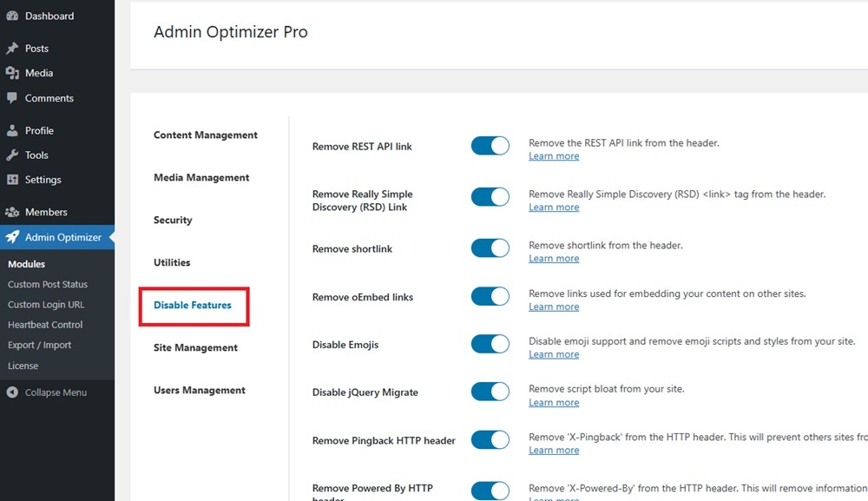The width and height of the screenshot is (868, 501).
Task: Click the Collapse Menu arrow icon
Action: tap(12, 392)
